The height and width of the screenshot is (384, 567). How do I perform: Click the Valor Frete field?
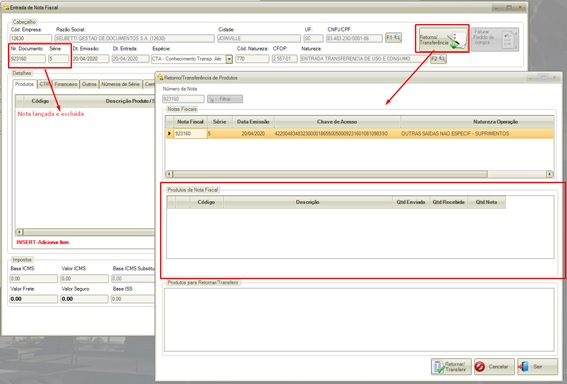pyautogui.click(x=34, y=299)
